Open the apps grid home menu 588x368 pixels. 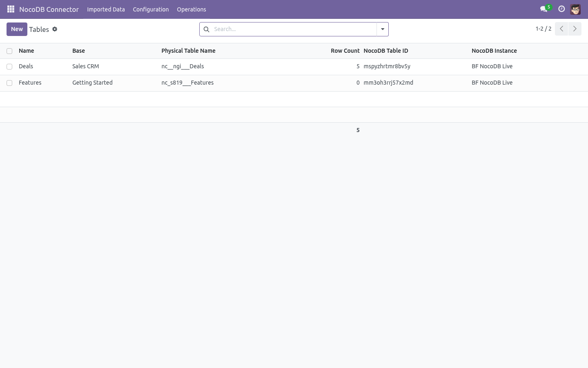[11, 9]
